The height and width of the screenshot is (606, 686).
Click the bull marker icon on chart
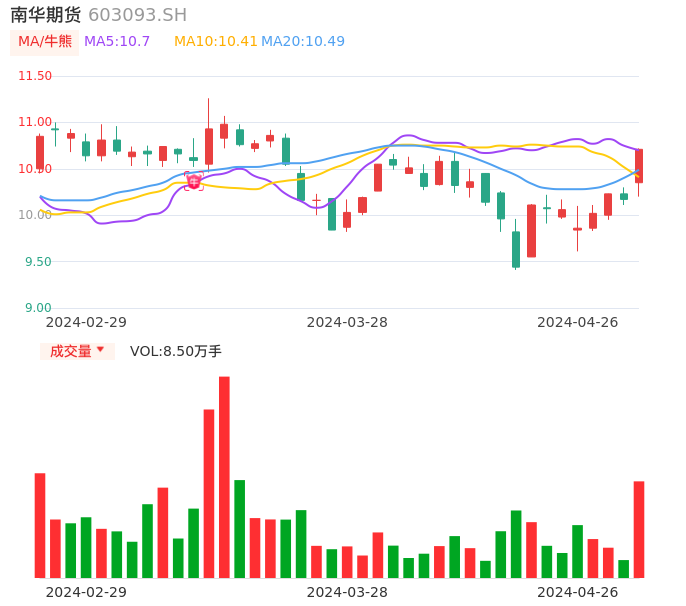pyautogui.click(x=193, y=181)
